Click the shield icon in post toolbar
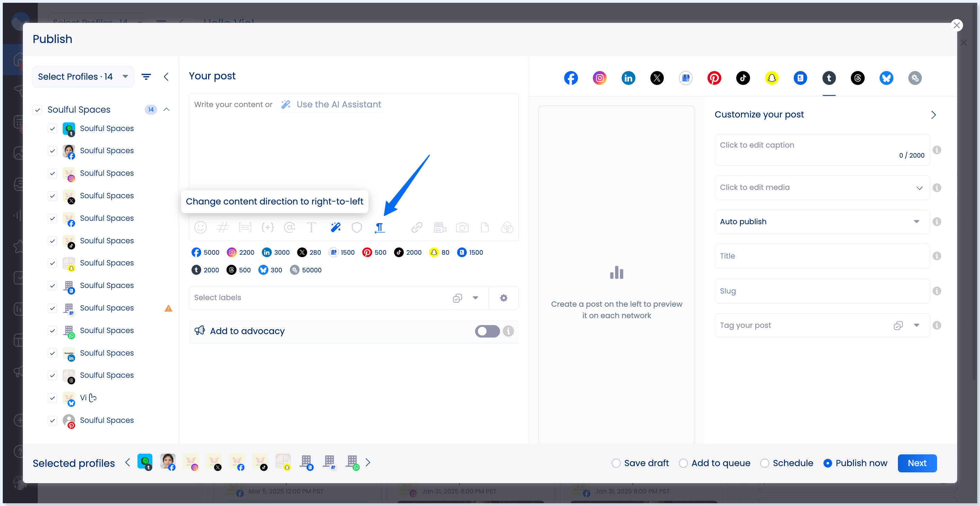Image resolution: width=980 pixels, height=506 pixels. 356,227
